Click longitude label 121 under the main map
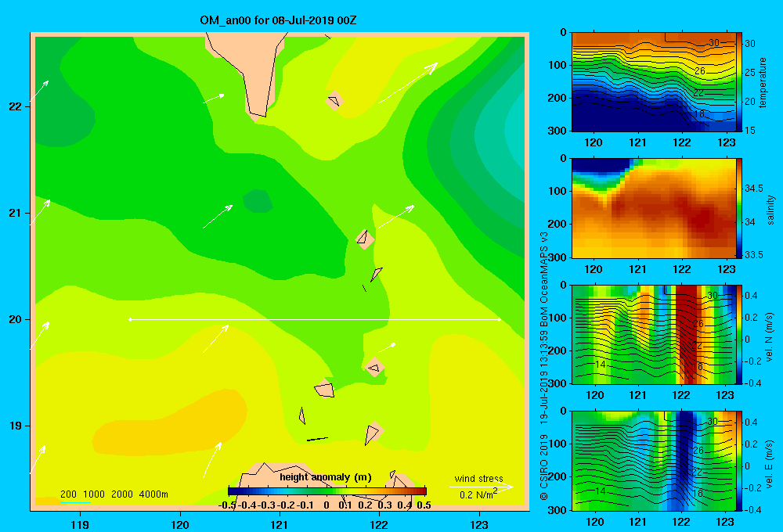The height and width of the screenshot is (532, 783). pyautogui.click(x=280, y=524)
